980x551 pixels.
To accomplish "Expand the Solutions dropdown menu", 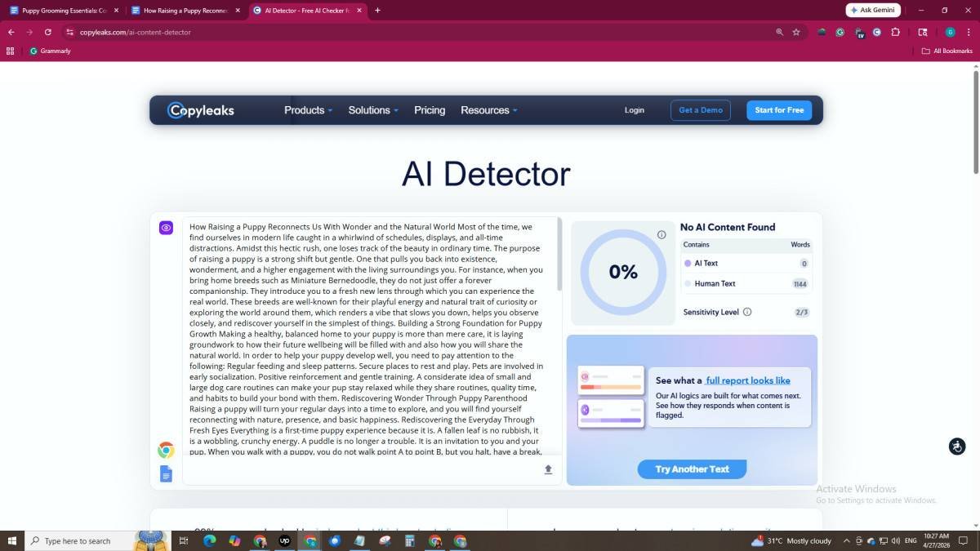I will click(373, 110).
